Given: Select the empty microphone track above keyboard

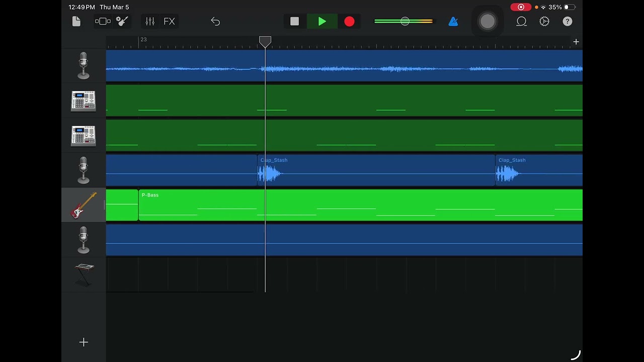Looking at the screenshot, I should pos(84,240).
